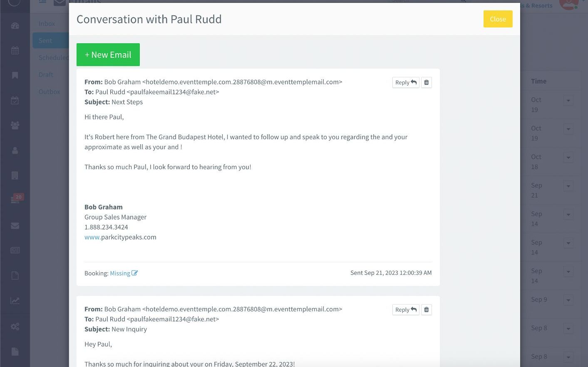This screenshot has width=588, height=367.
Task: Delete the Next Steps email via trash icon
Action: pos(426,82)
